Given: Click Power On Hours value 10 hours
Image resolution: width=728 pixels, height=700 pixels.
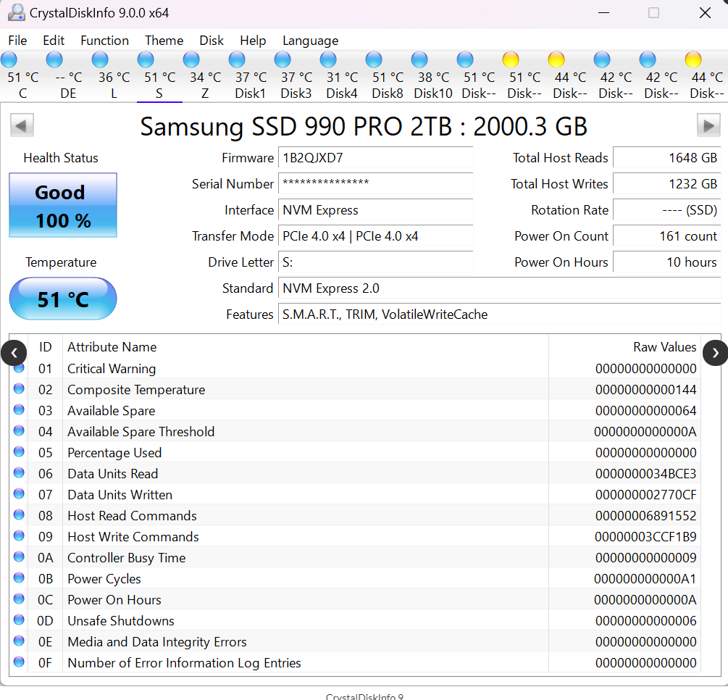Looking at the screenshot, I should point(666,262).
